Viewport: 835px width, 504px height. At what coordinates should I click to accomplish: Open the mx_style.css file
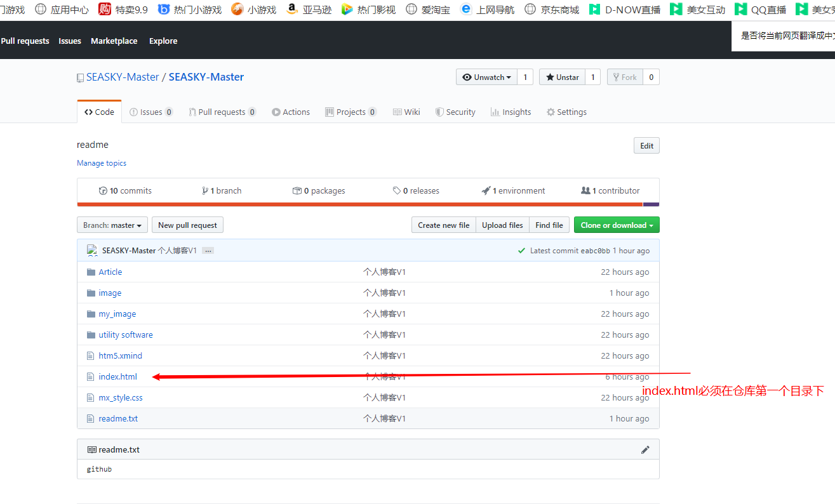(x=121, y=397)
